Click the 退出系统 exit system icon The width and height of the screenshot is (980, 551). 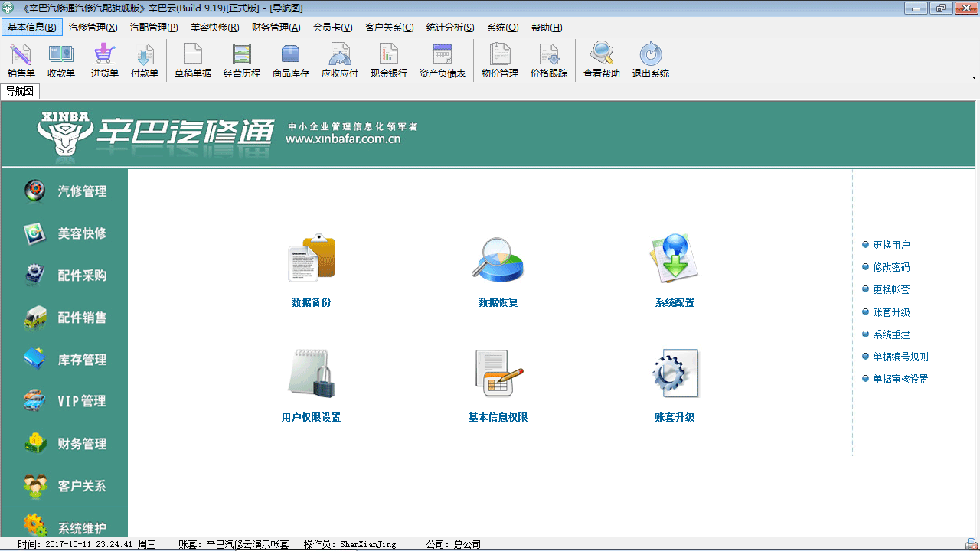651,60
